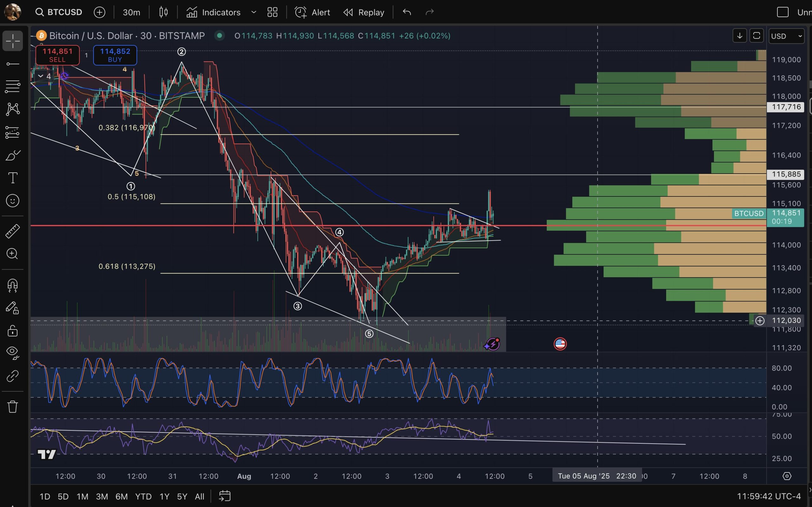The height and width of the screenshot is (507, 812).
Task: Click the BUY 114,852 button
Action: click(x=115, y=55)
